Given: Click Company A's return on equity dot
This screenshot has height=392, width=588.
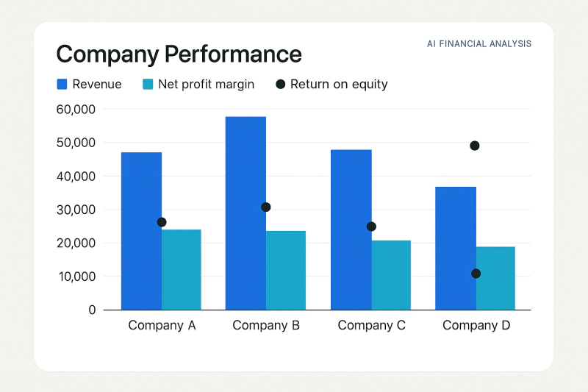Looking at the screenshot, I should coord(162,222).
